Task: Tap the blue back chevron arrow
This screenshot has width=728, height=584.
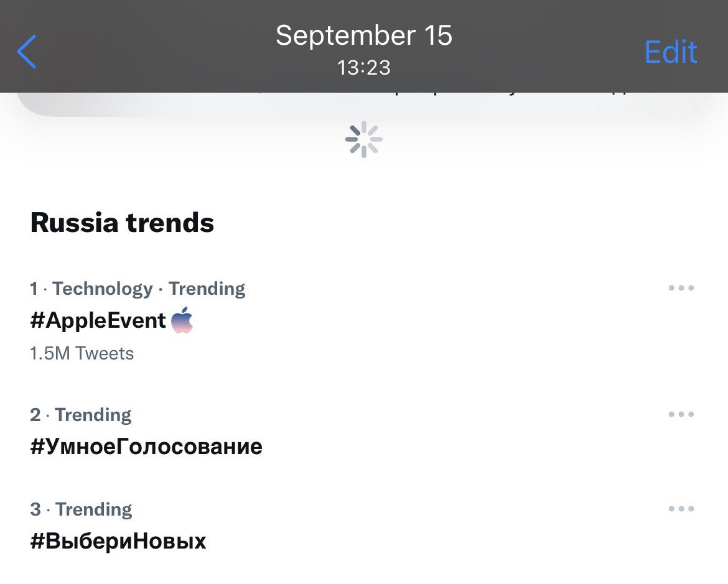Action: 27,51
